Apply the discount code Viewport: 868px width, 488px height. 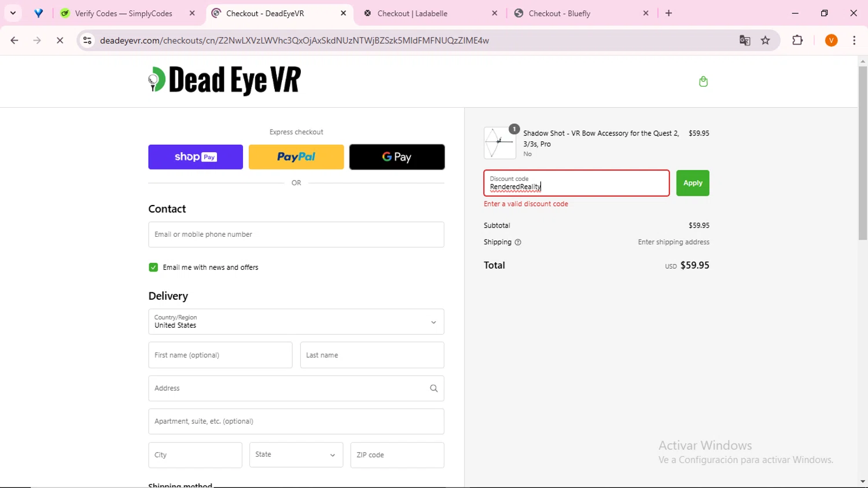pyautogui.click(x=693, y=183)
